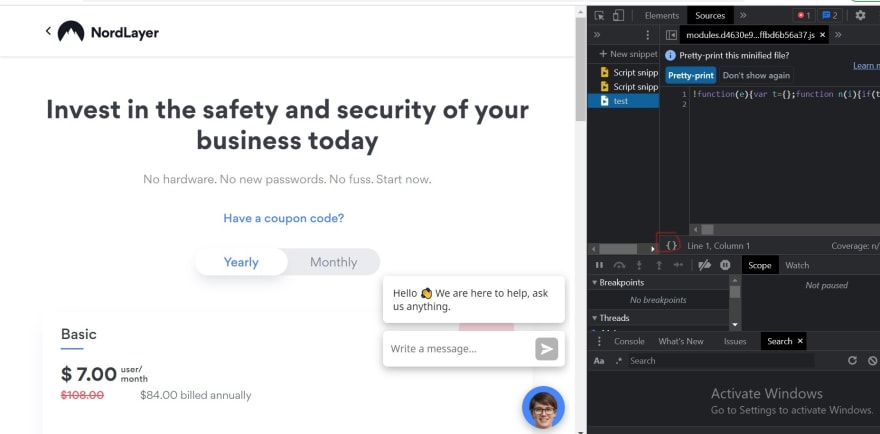Click the step into function icon
The width and height of the screenshot is (880, 434).
coord(639,265)
